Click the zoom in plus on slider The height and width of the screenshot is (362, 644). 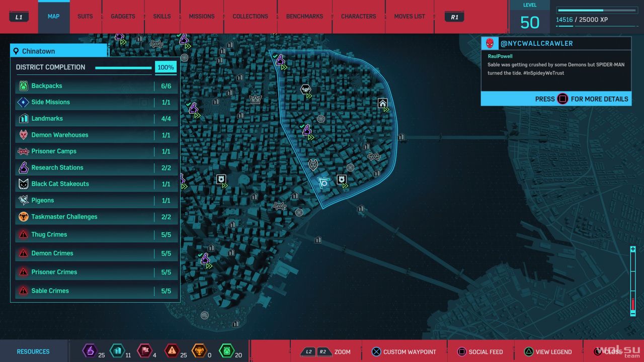click(633, 249)
